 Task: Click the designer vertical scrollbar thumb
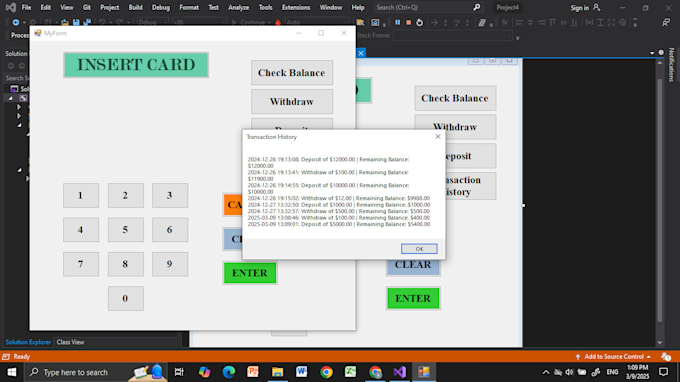[x=660, y=199]
